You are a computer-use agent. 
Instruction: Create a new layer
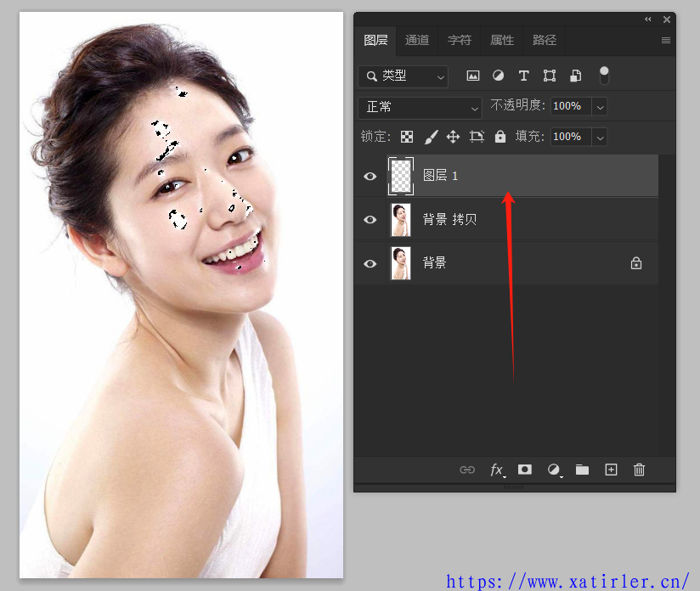pos(611,470)
